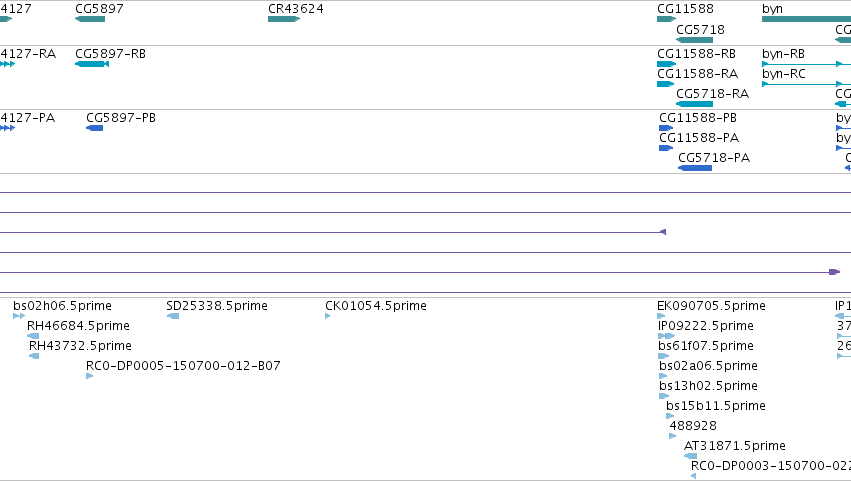The height and width of the screenshot is (481, 851).
Task: Select the byn-RC transcript label
Action: click(784, 74)
